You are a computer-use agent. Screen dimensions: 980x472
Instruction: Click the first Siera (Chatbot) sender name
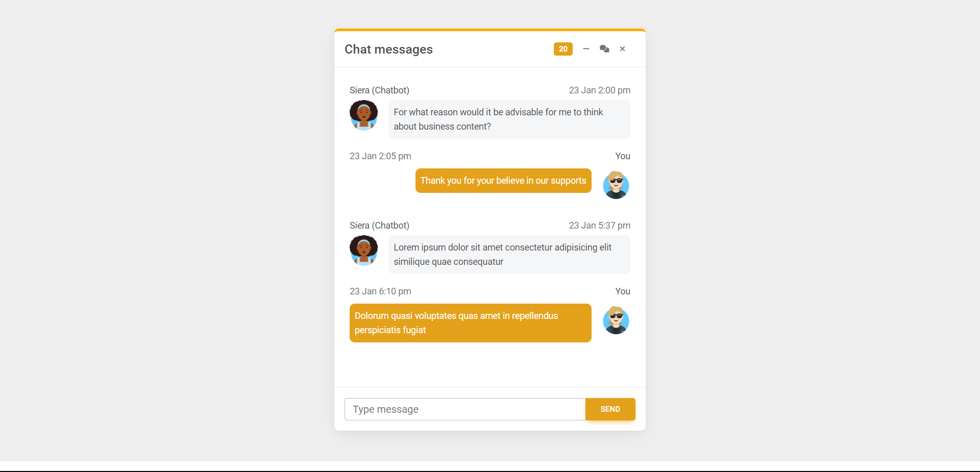tap(379, 90)
